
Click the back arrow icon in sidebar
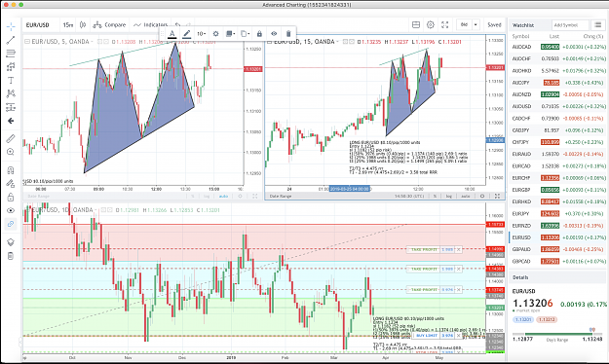point(11,121)
